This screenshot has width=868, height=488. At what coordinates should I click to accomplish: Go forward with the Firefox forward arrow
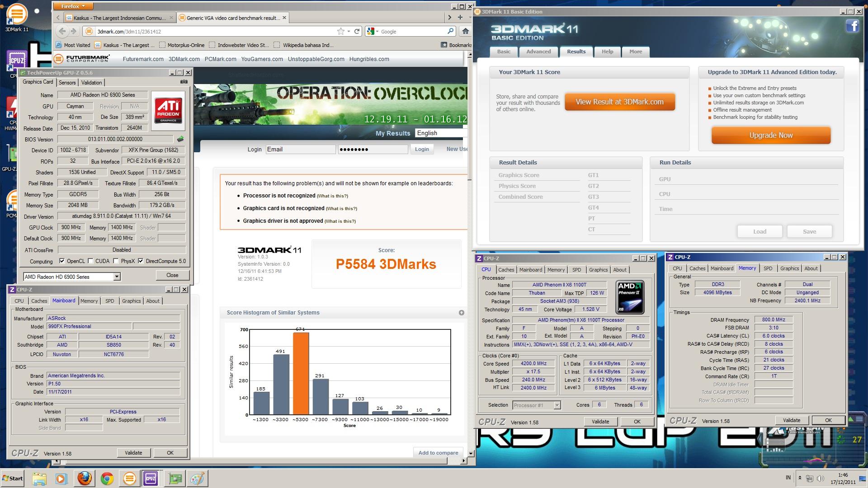click(x=74, y=31)
